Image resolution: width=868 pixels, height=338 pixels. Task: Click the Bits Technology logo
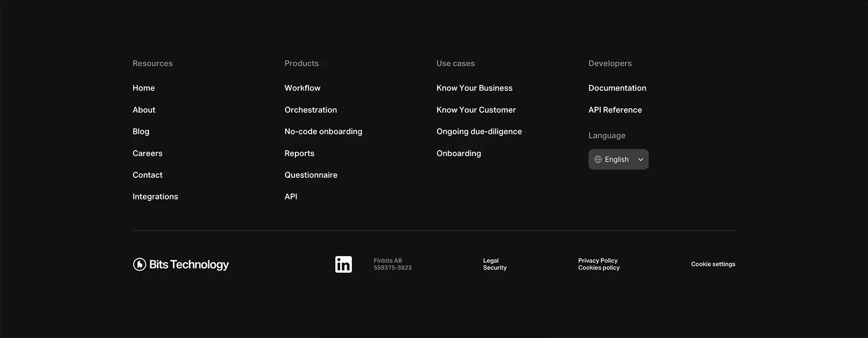[181, 264]
